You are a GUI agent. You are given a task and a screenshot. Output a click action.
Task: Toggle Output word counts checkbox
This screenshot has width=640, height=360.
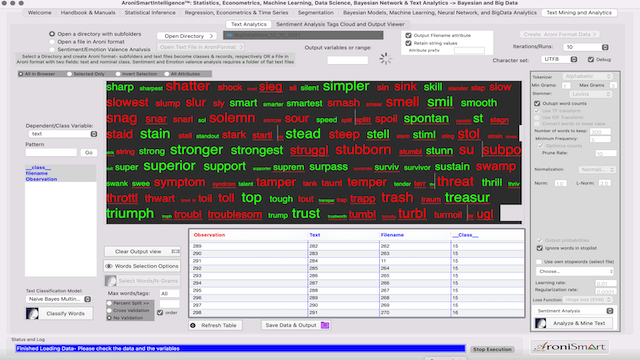537,104
